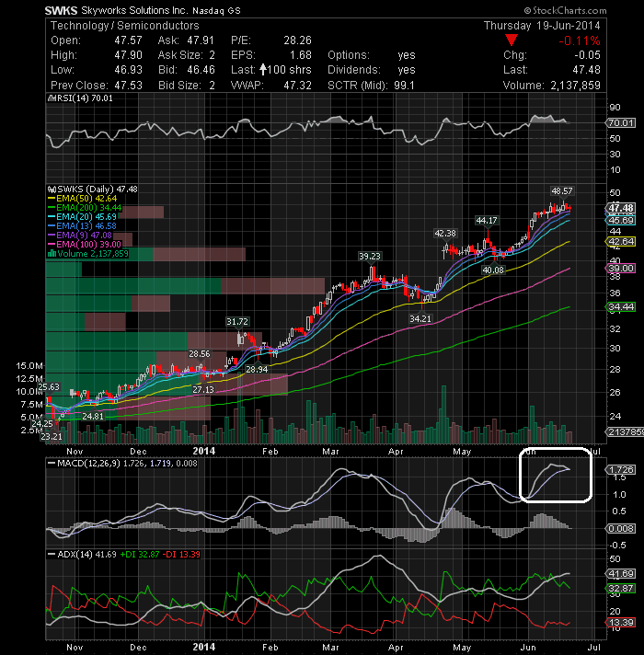Click the 45.69 cyan axis tag

coord(621,220)
